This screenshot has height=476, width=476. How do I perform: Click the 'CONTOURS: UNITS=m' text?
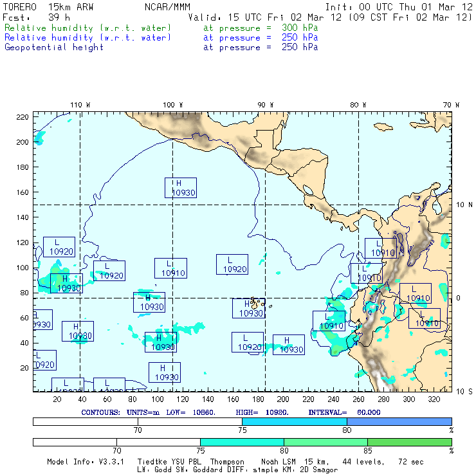click(120, 412)
